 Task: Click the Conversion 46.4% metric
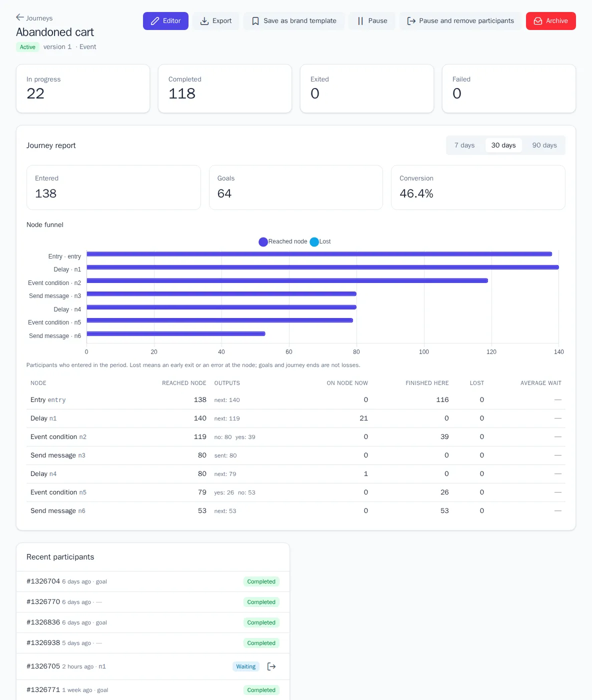[478, 187]
